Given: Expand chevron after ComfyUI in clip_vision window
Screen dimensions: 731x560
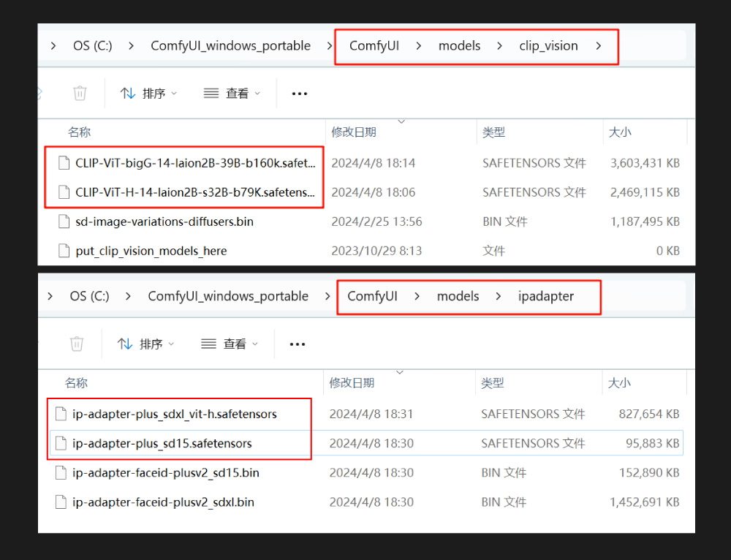Looking at the screenshot, I should point(419,46).
